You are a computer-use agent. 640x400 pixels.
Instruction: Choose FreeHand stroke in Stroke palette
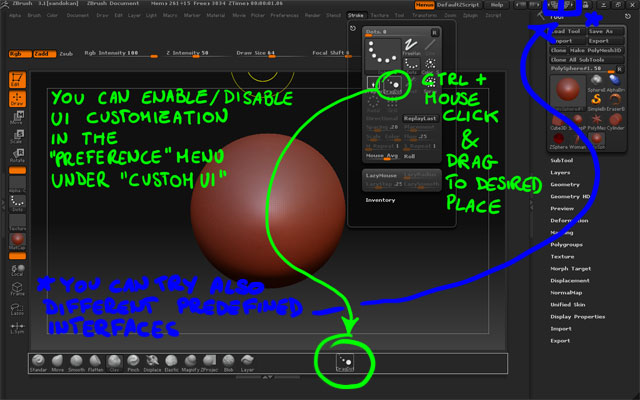[x=411, y=47]
